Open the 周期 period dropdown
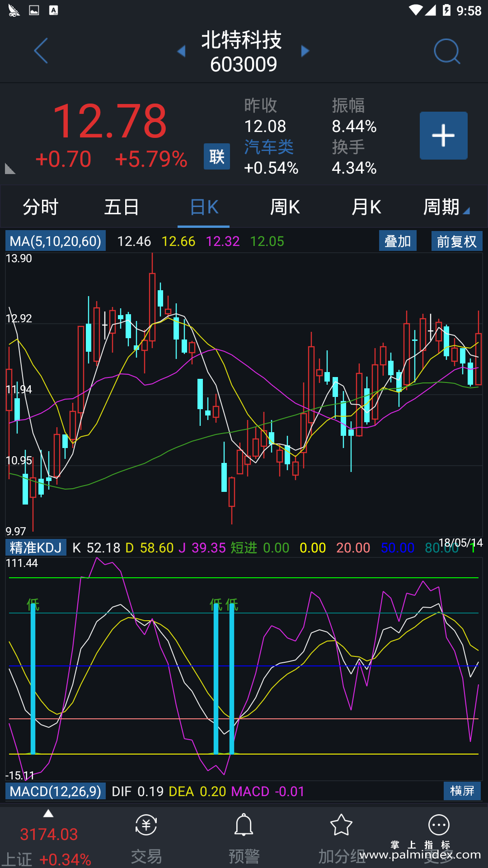488x868 pixels. tap(446, 207)
